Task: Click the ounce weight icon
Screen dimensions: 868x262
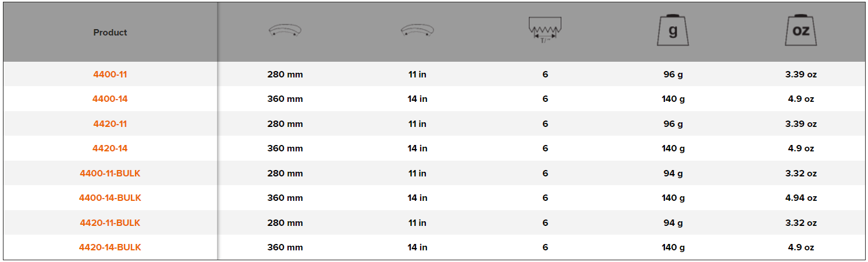Action: (801, 30)
